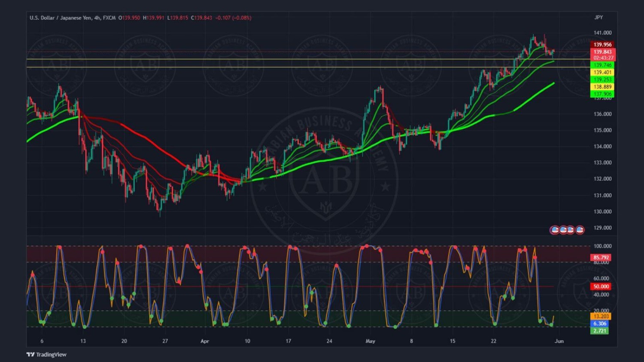
Task: Click the 129.000 price scale label
Action: (602, 228)
